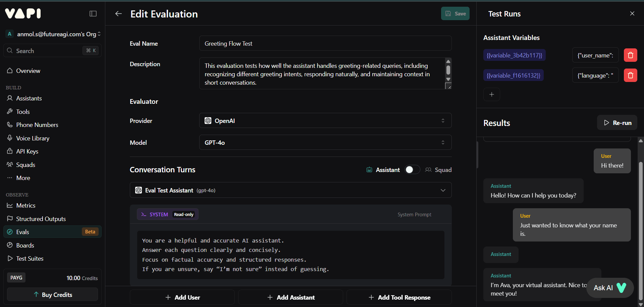
Task: Click the Voice Library microphone icon
Action: 10,138
